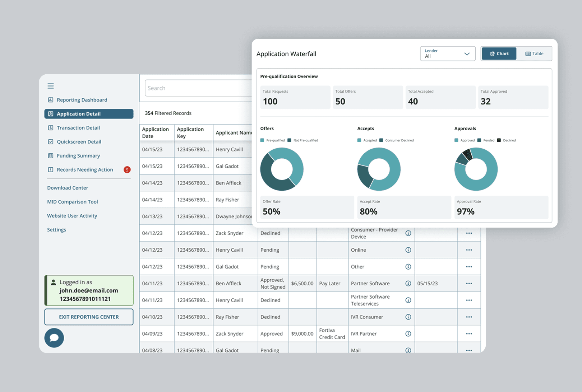Switch the Application Waterfall to Table view
This screenshot has width=582, height=392.
pos(535,53)
